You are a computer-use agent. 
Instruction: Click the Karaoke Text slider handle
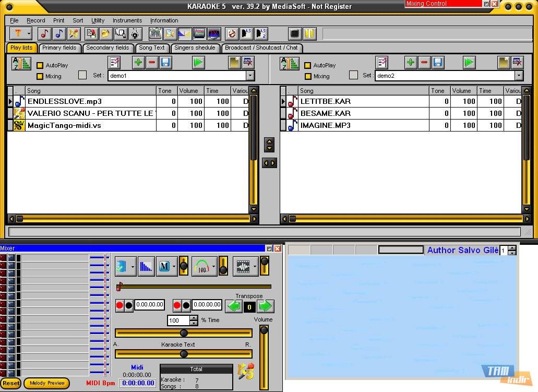click(x=184, y=354)
